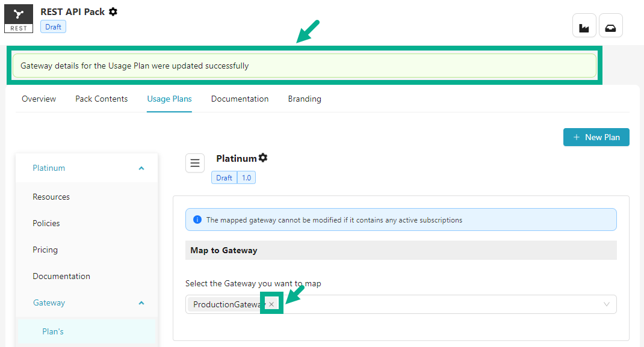This screenshot has width=644, height=347.
Task: Click the hamburger menu beside Platinum
Action: click(194, 162)
